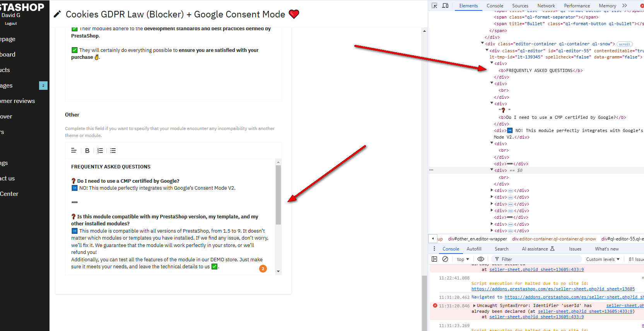Viewport: 644px width, 331px height.
Task: Collapse the selected div == $0 node
Action: point(492,170)
